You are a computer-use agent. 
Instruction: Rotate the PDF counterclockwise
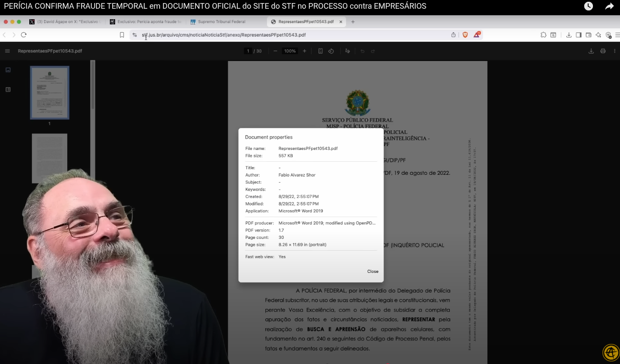pos(331,51)
